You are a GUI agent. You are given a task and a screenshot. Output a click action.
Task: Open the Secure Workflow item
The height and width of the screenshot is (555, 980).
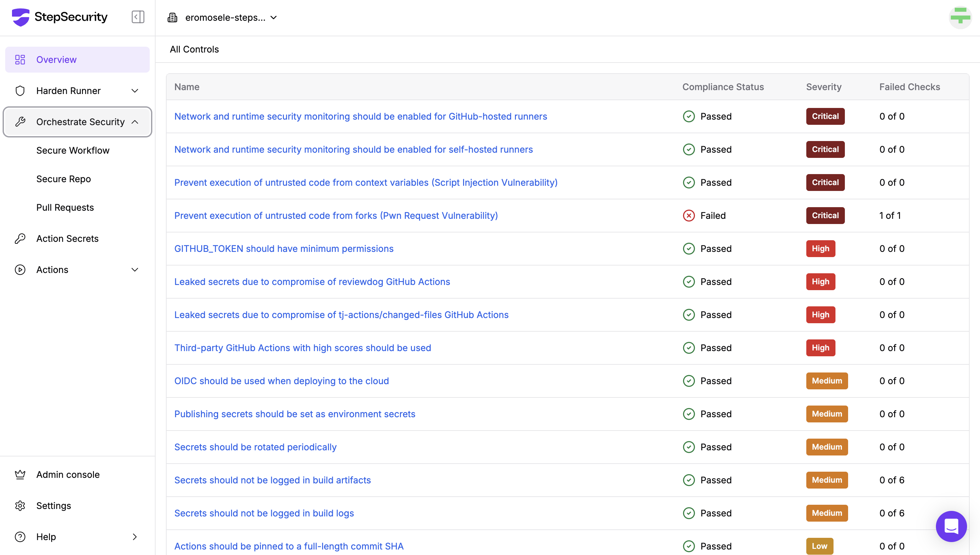tap(73, 150)
